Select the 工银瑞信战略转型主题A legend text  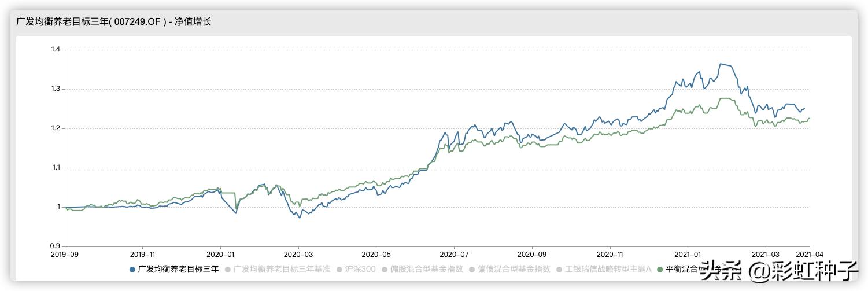[x=608, y=269]
